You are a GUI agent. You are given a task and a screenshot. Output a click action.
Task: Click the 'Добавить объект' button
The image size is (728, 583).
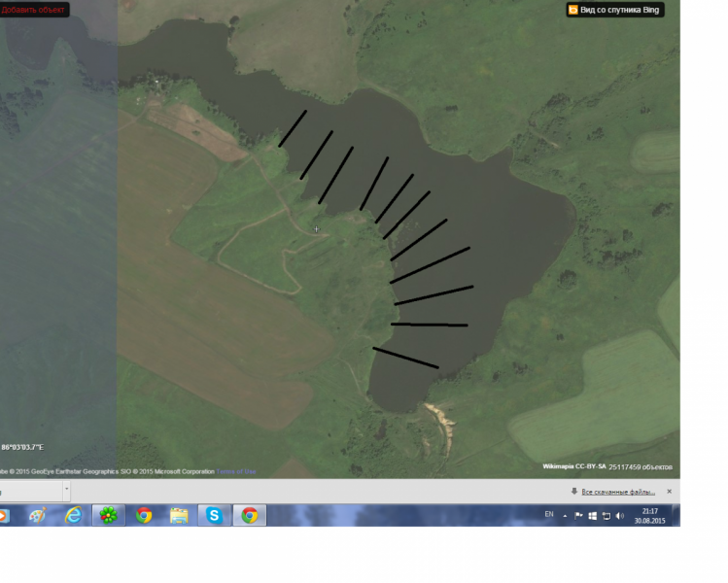[33, 10]
